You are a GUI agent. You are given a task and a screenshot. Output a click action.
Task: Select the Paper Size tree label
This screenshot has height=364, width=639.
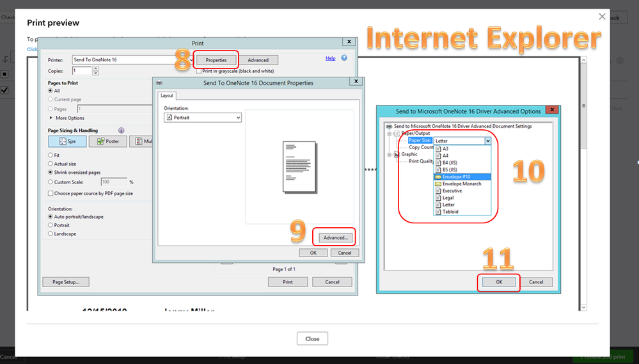pos(420,140)
